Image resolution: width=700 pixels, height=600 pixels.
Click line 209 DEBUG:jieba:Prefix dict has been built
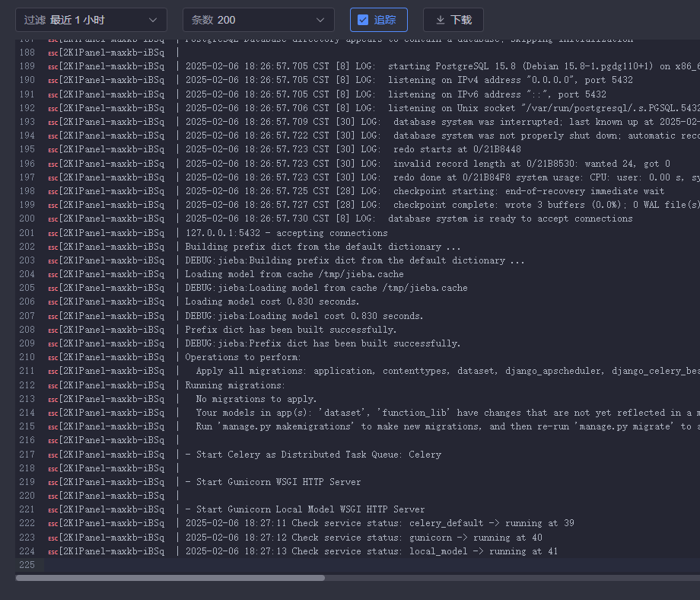pos(323,343)
